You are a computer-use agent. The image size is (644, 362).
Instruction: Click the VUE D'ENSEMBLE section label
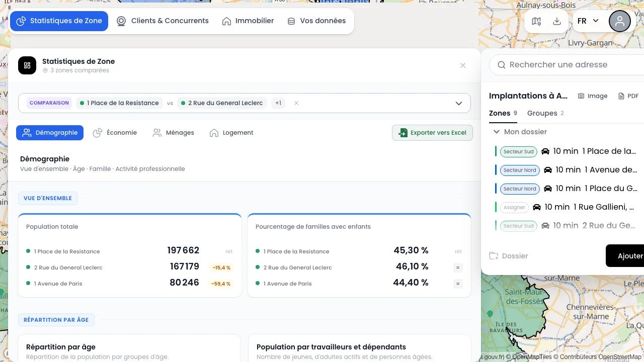point(48,198)
